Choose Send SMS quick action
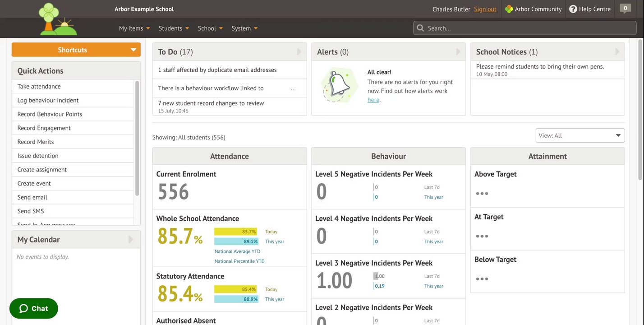 pyautogui.click(x=73, y=211)
